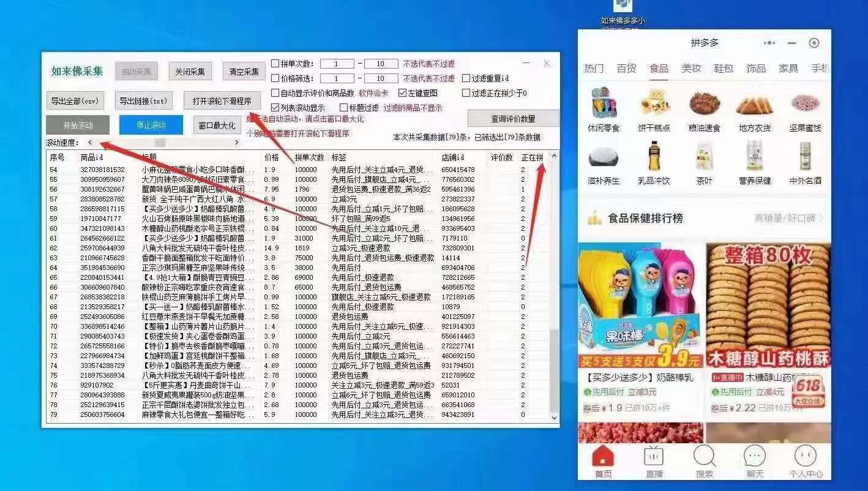Click the round target icon in 拼多多 title bar

[814, 43]
